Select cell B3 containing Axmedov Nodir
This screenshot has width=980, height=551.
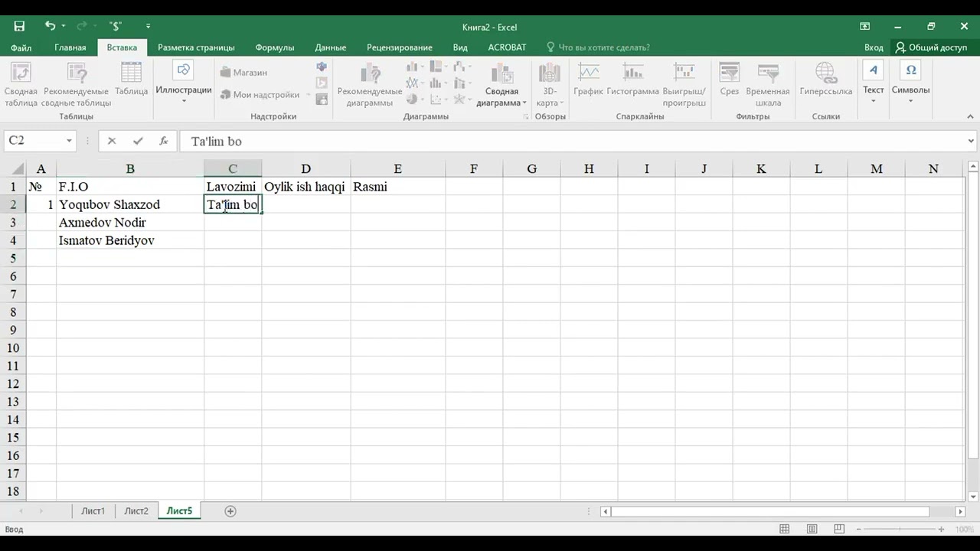[x=130, y=223]
